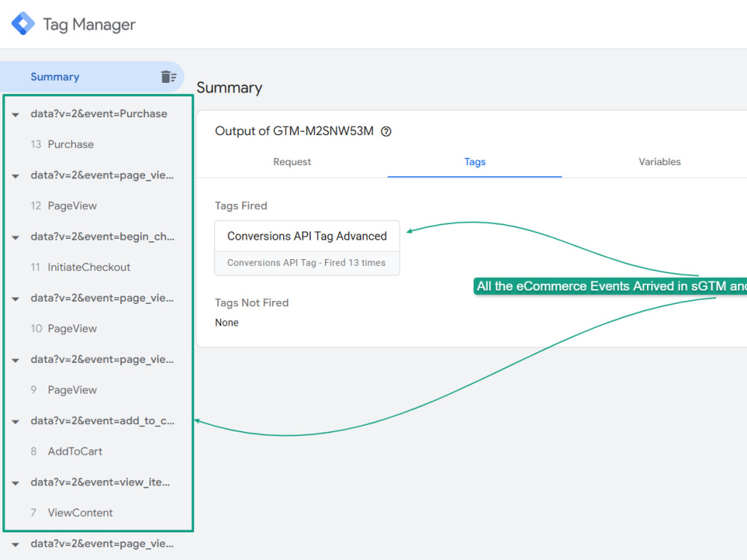Switch to the Tags tab
The width and height of the screenshot is (747, 560).
click(475, 162)
